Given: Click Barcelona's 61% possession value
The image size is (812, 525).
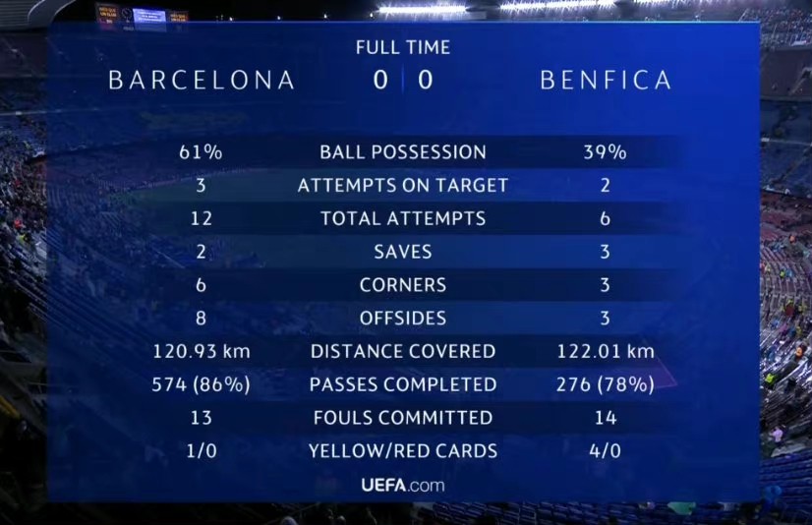Looking at the screenshot, I should click(201, 152).
